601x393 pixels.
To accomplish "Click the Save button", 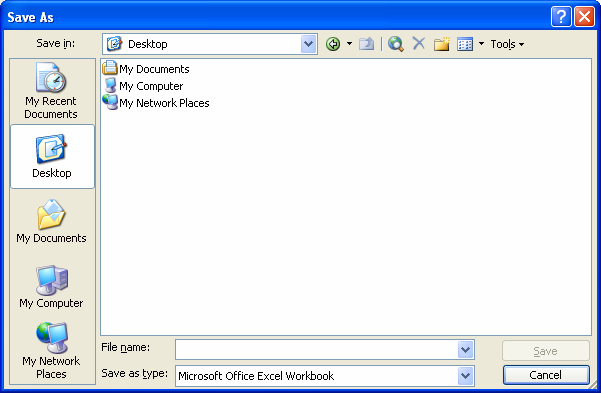I will tap(545, 351).
